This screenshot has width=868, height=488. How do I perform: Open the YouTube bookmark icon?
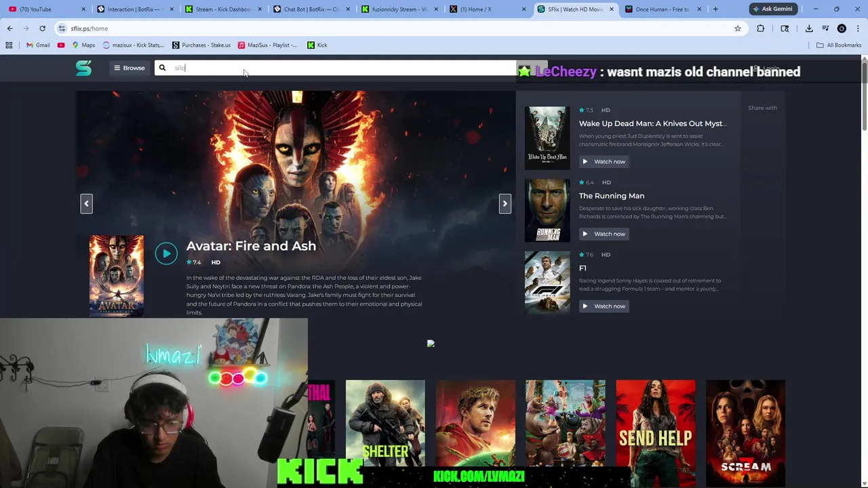tap(61, 45)
